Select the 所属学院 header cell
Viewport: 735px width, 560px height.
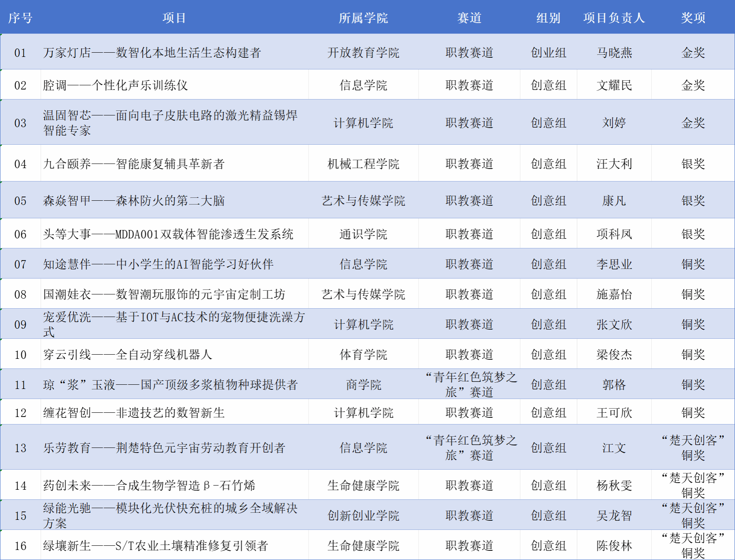pos(363,18)
